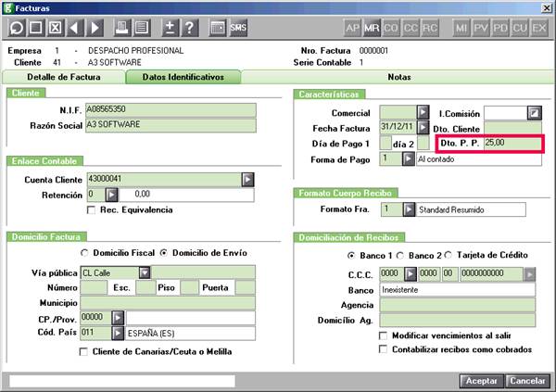
Task: Open the print icon in toolbar
Action: 121,27
